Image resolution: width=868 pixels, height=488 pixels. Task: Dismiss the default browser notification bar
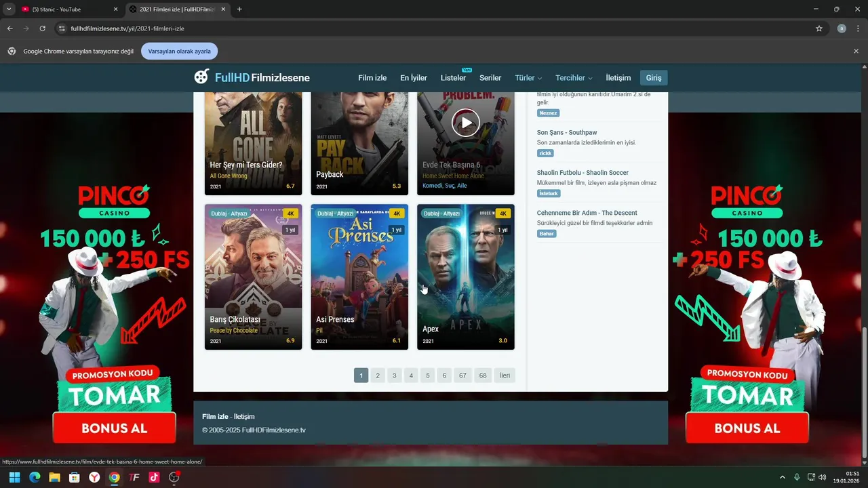pos(856,52)
